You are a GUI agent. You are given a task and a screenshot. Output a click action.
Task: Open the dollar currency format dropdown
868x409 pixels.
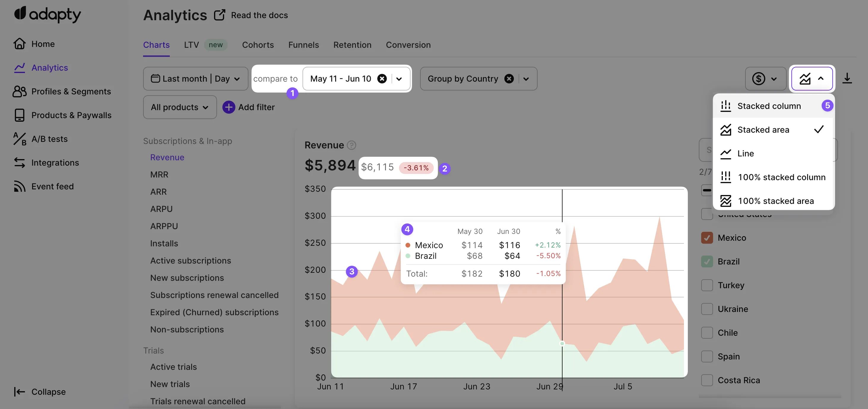click(765, 78)
